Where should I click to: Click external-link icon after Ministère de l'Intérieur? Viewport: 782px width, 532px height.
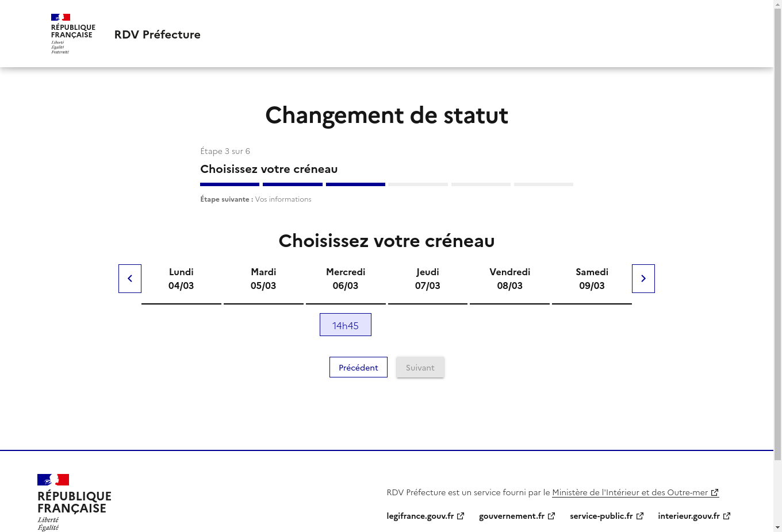click(715, 492)
